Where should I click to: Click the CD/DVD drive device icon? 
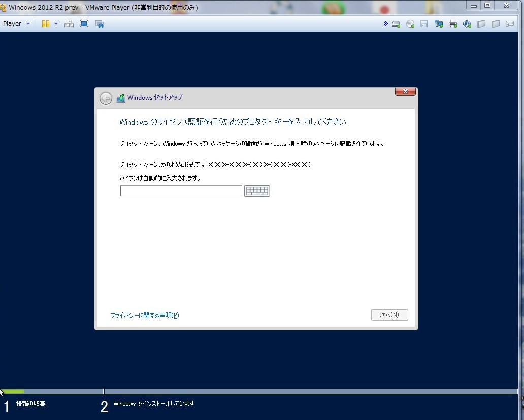coord(410,23)
